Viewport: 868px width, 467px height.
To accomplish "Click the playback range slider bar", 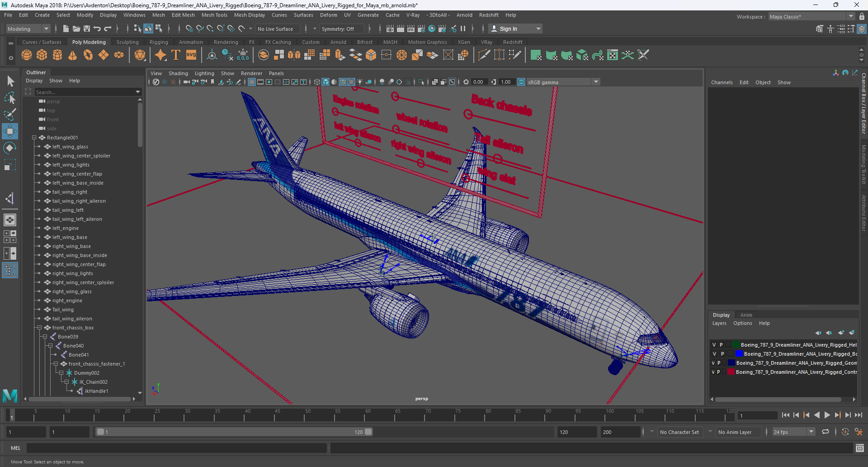I will pyautogui.click(x=234, y=432).
